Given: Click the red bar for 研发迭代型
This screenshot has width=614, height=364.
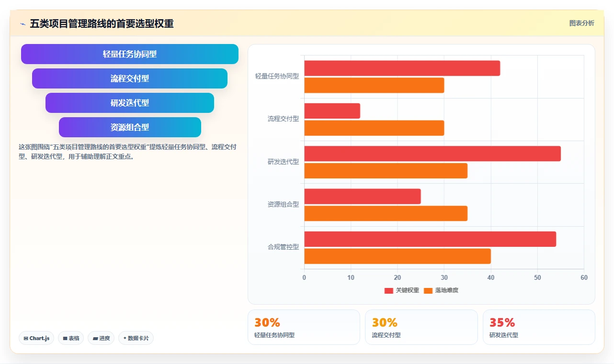Looking at the screenshot, I should (432, 154).
